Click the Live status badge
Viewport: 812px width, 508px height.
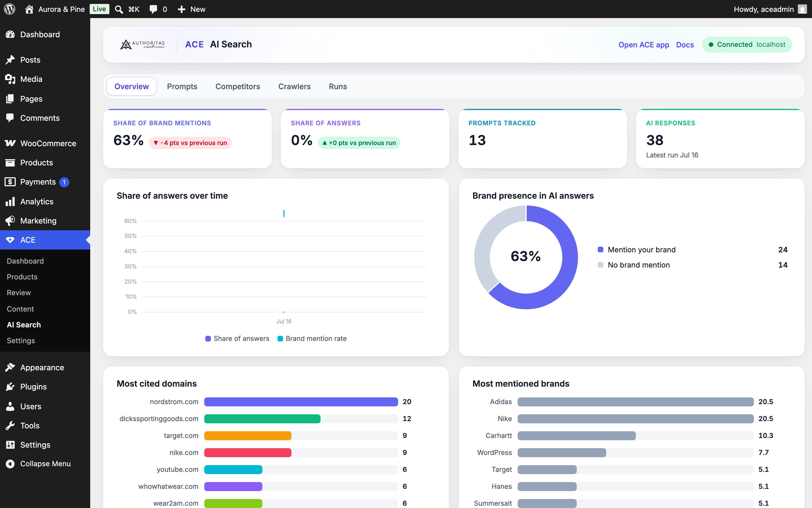(x=99, y=9)
